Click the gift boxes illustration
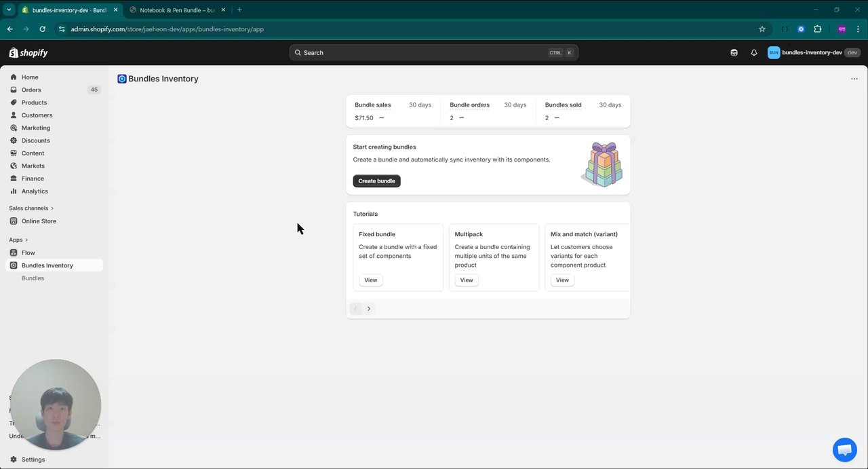The height and width of the screenshot is (469, 868). (x=602, y=165)
